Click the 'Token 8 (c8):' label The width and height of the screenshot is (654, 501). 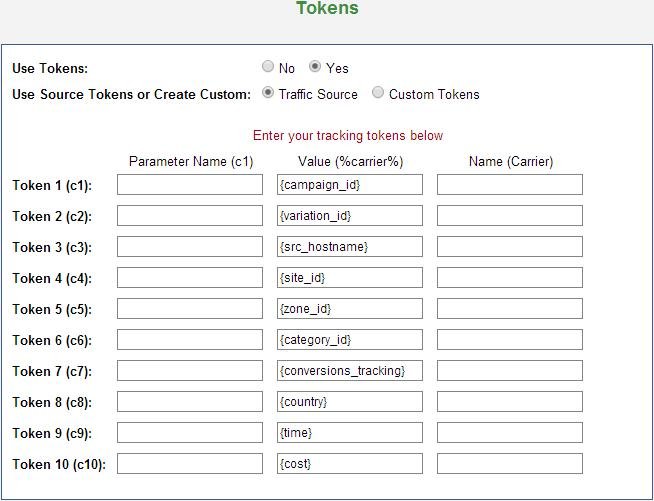52,403
